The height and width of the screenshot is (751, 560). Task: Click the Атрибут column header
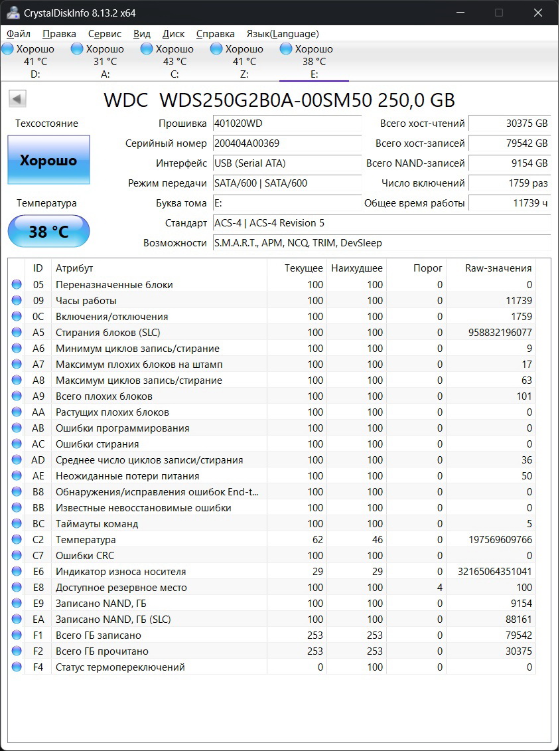pyautogui.click(x=159, y=268)
